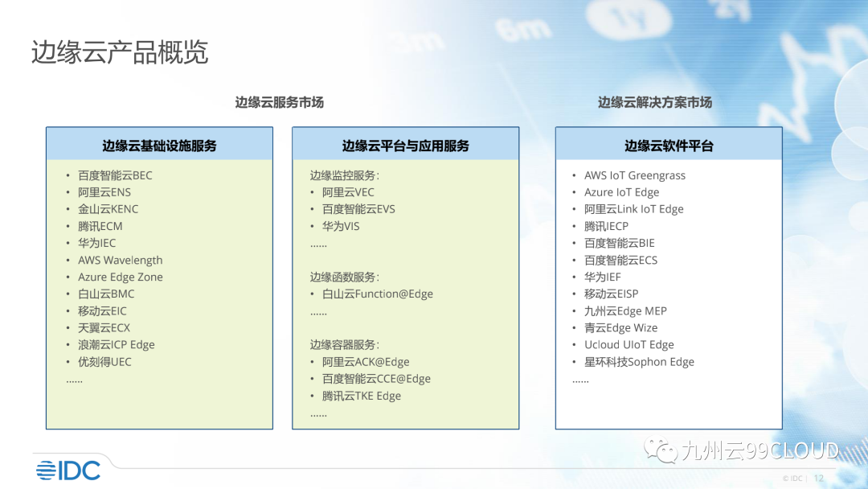Select the 九州云Edge MEP item
This screenshot has width=868, height=489.
point(625,310)
